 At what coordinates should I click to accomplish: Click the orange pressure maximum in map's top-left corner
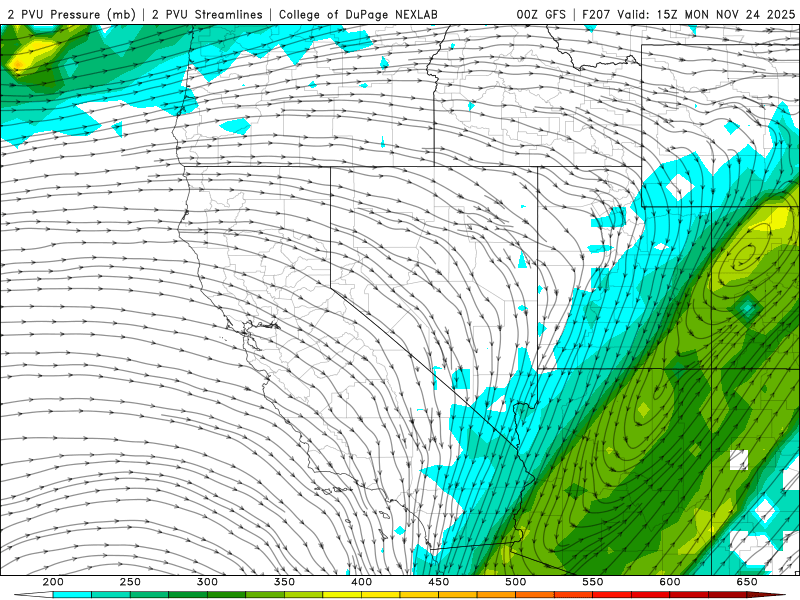tap(17, 64)
